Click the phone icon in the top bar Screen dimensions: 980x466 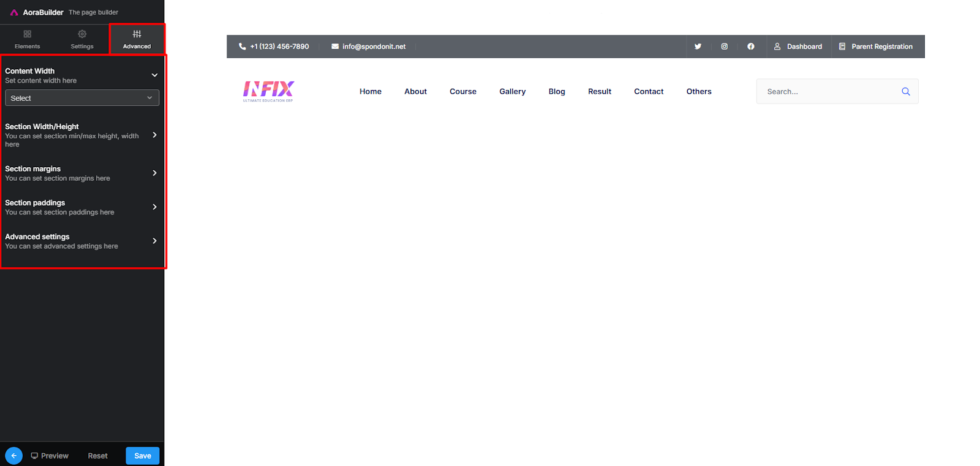[243, 47]
